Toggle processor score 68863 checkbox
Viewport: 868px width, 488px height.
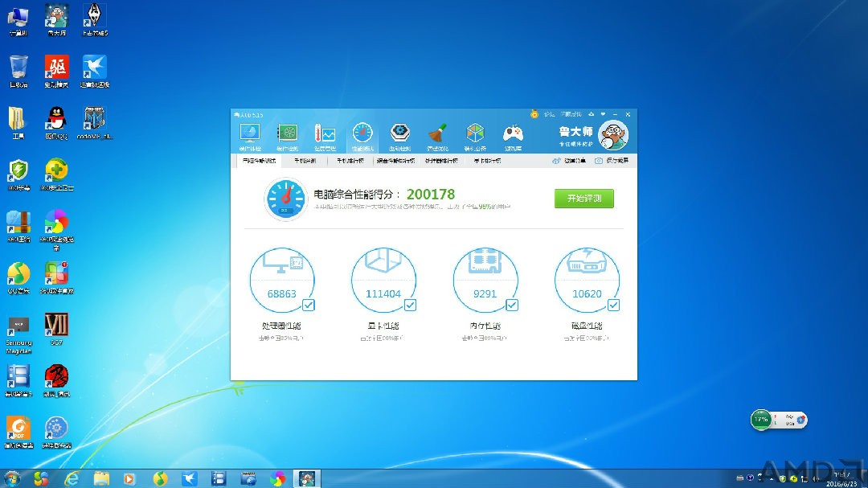click(x=309, y=306)
